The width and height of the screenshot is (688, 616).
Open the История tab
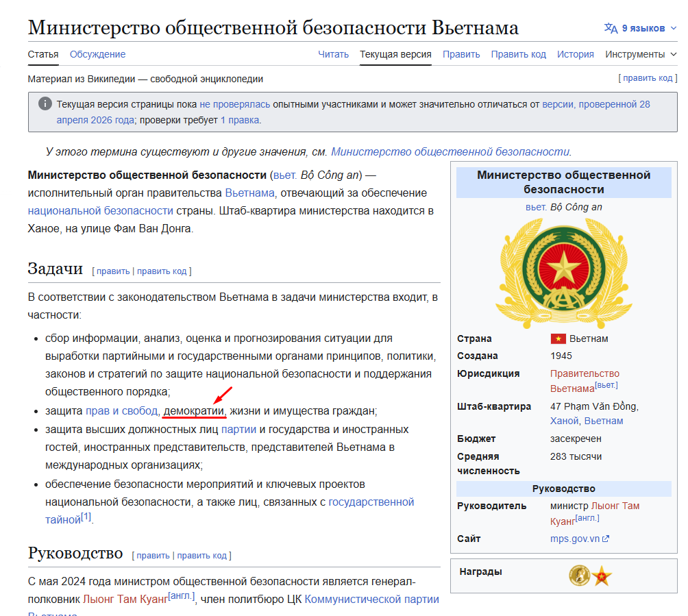(x=575, y=54)
